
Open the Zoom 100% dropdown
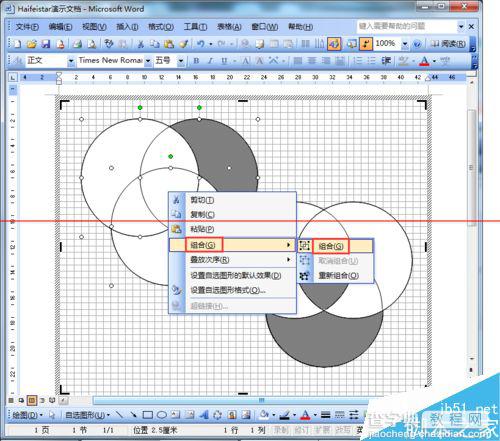coord(405,44)
